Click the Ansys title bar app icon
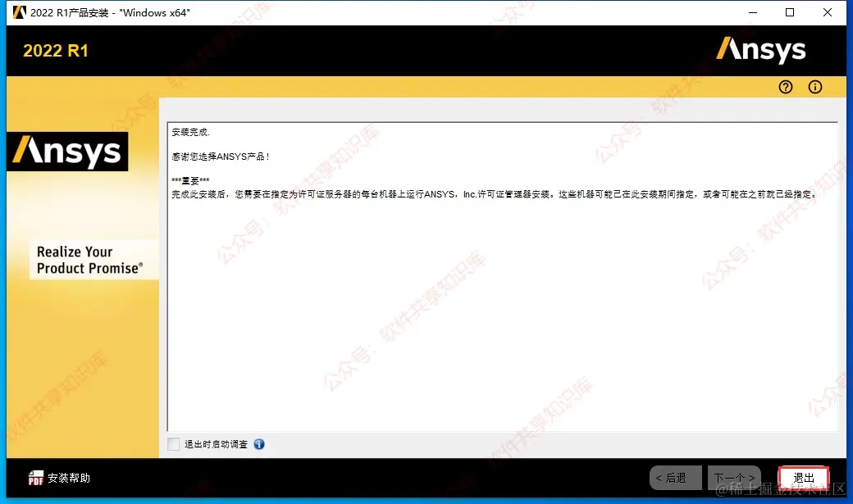The width and height of the screenshot is (853, 504). [19, 12]
